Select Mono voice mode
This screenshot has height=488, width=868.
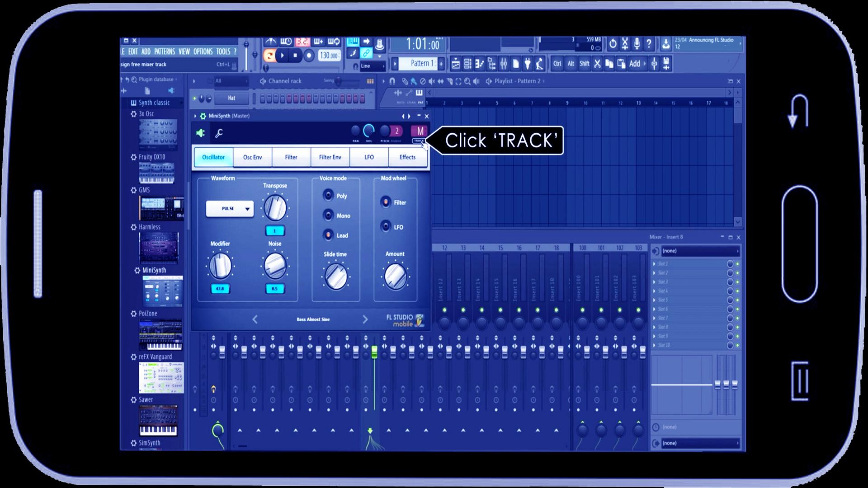[x=328, y=215]
